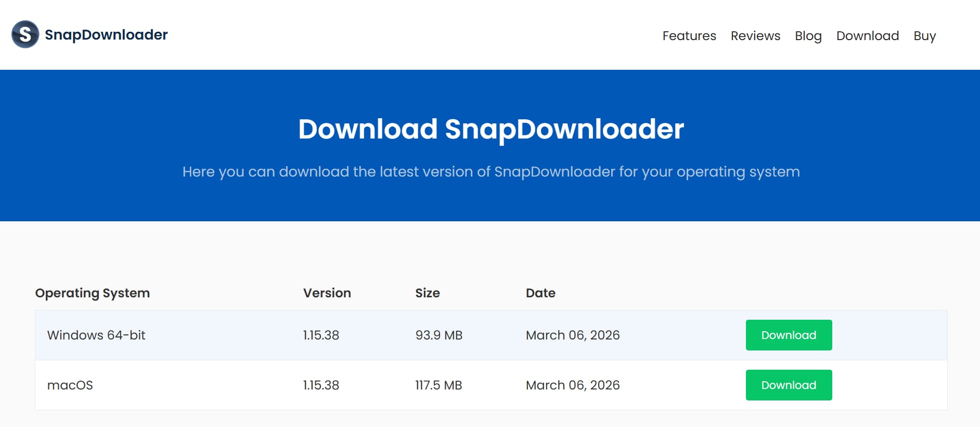Click the Windows row date 'March 06, 2026'
The width and height of the screenshot is (980, 427).
[573, 335]
